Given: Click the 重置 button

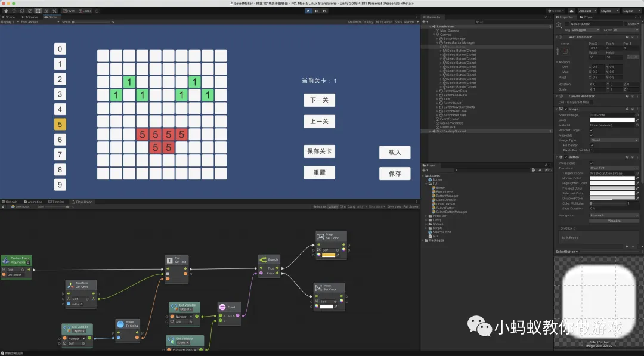Looking at the screenshot, I should point(319,172).
